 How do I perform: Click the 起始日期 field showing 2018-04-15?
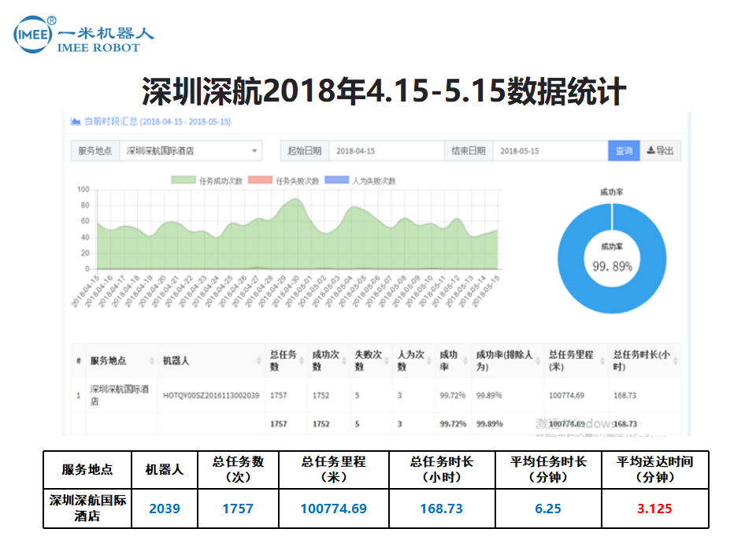pyautogui.click(x=386, y=151)
